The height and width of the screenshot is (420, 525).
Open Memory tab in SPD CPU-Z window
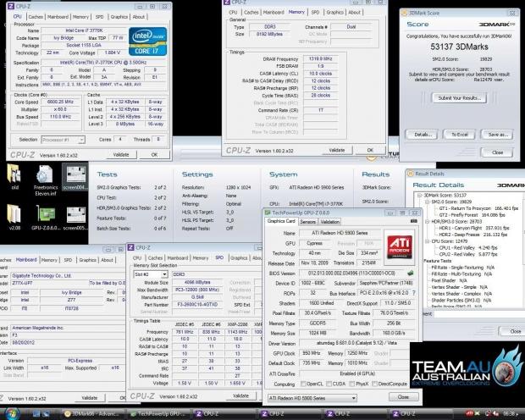(x=201, y=258)
